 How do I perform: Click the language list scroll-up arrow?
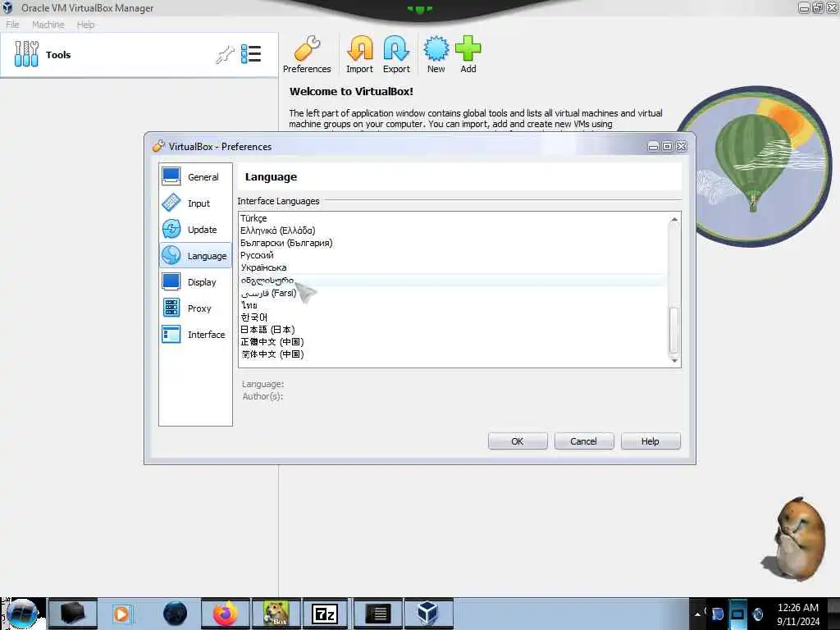coord(674,219)
